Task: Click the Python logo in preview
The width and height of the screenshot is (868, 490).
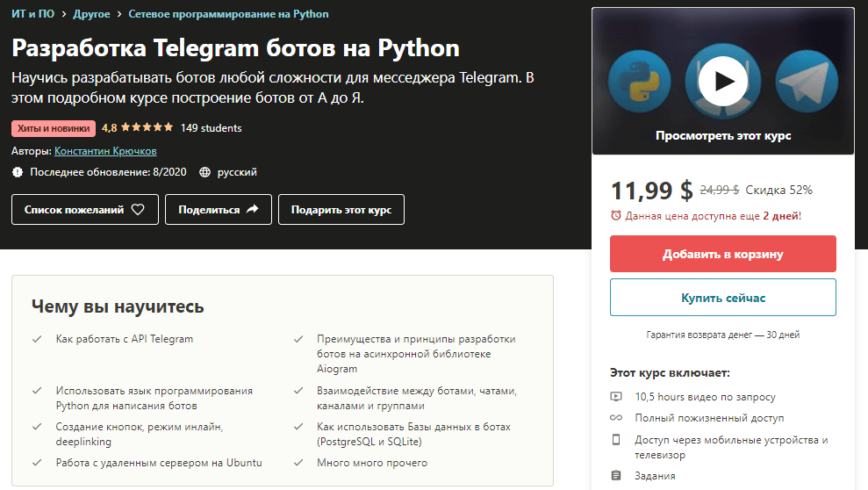Action: click(x=640, y=82)
